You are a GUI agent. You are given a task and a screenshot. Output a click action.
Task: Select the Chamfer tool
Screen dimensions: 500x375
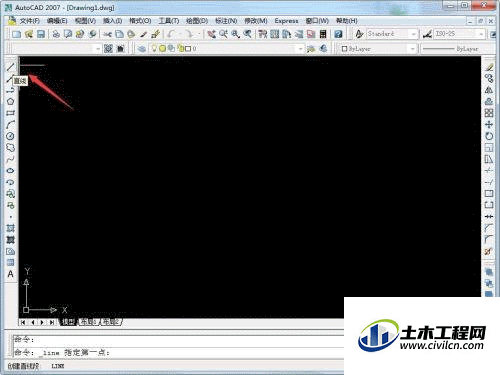[x=489, y=228]
